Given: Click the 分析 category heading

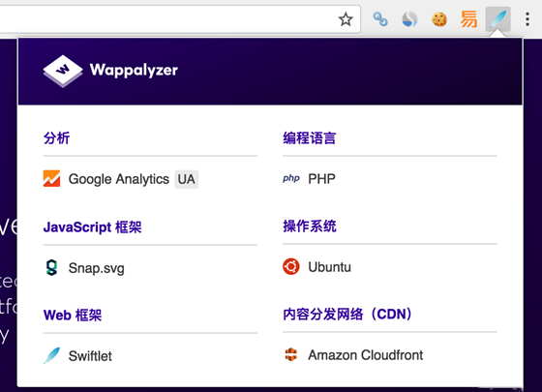Looking at the screenshot, I should pos(56,137).
